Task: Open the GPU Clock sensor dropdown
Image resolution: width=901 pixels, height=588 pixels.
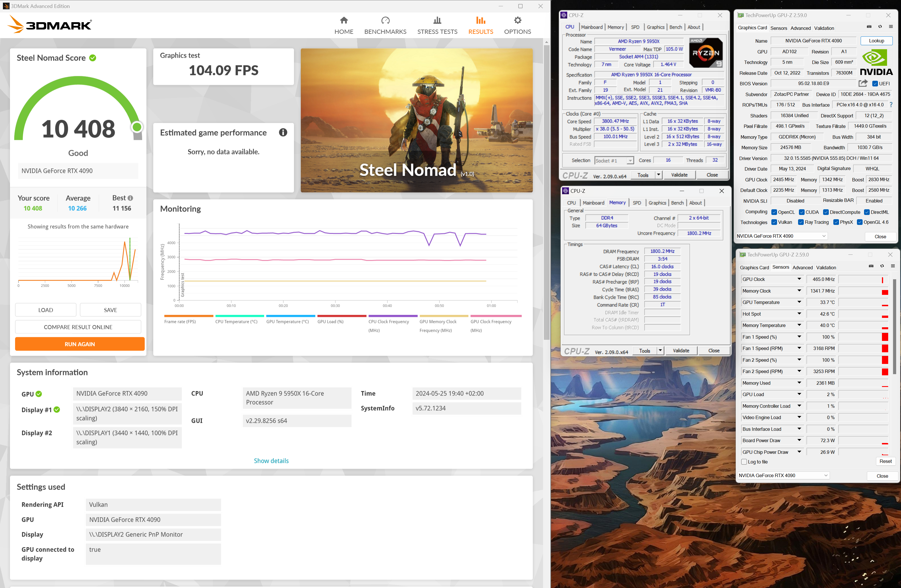Action: coord(799,279)
